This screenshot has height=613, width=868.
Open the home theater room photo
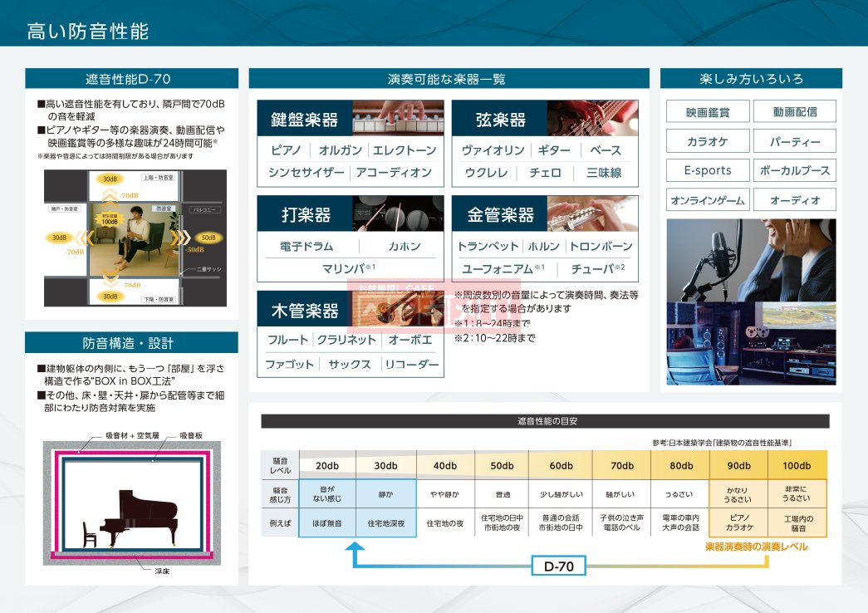(x=751, y=343)
